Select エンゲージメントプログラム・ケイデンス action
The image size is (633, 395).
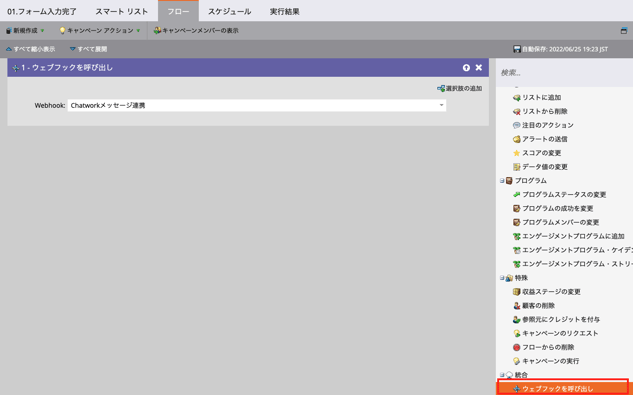[572, 250]
